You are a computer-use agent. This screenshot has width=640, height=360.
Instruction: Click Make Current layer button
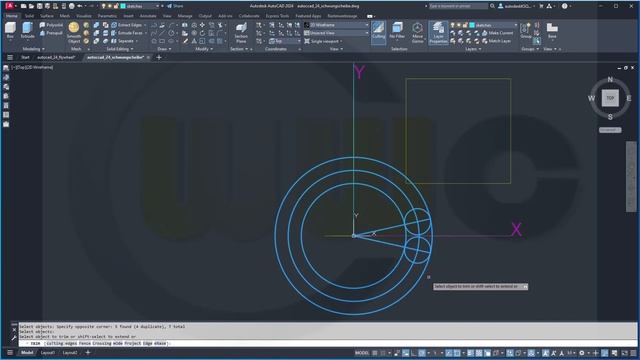click(497, 33)
